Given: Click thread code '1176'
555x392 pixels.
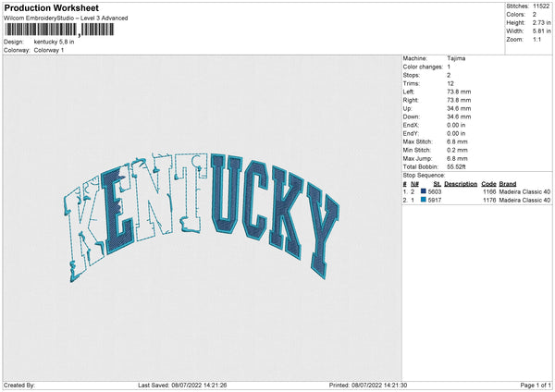Looking at the screenshot, I should click(489, 201).
